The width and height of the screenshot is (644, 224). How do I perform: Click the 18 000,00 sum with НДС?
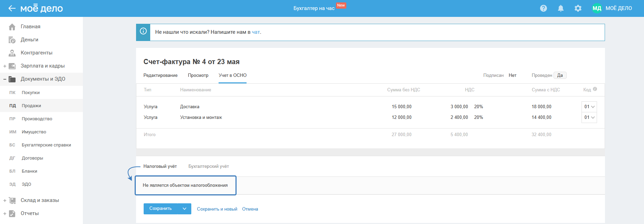541,107
